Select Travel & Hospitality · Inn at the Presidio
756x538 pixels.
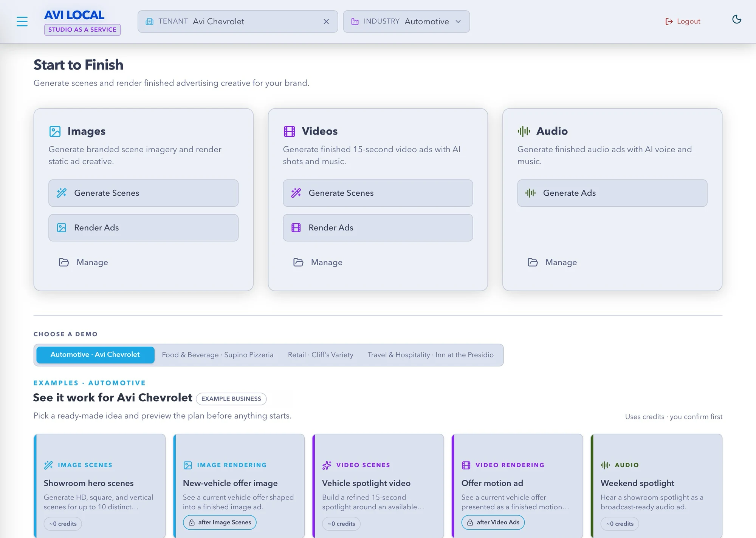(x=431, y=355)
